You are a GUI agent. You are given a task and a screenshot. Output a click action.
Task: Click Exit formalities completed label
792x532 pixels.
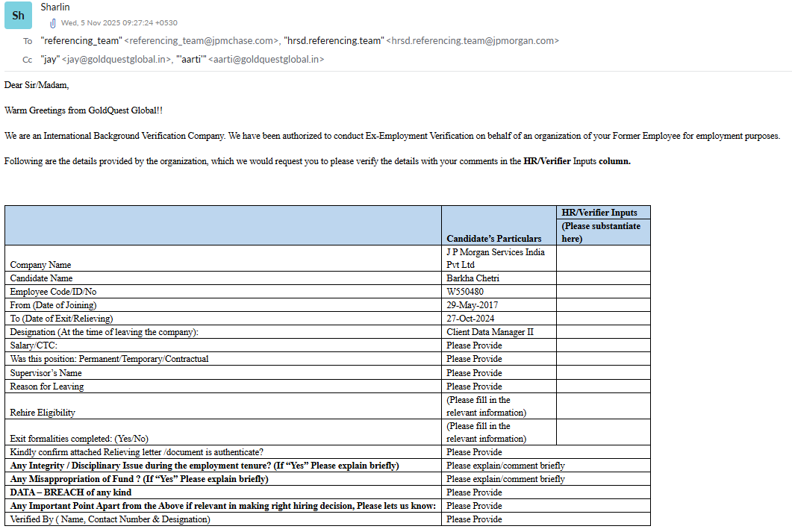click(x=79, y=439)
